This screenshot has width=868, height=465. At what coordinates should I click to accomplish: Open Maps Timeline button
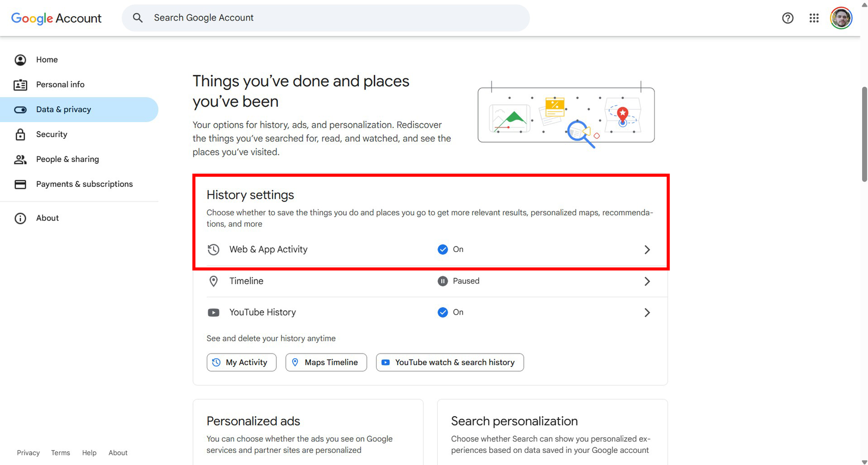pos(326,362)
